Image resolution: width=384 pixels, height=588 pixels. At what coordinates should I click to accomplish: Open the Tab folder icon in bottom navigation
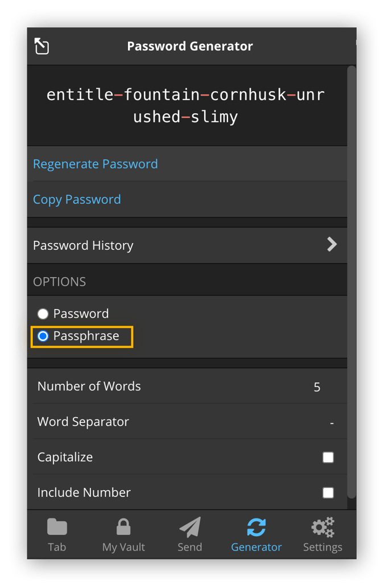[x=57, y=527]
